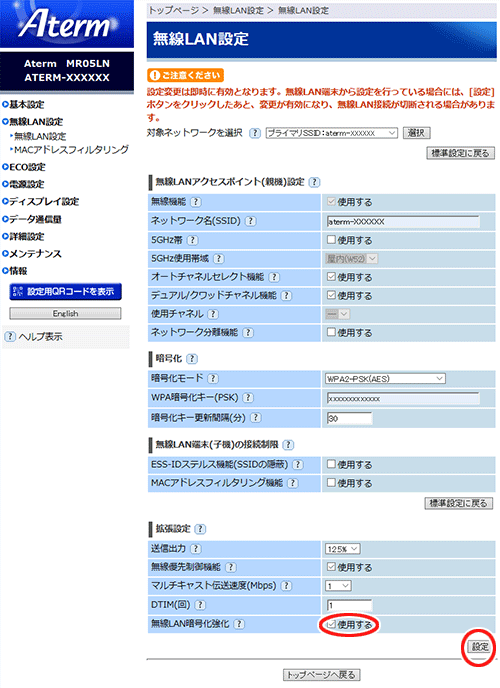Viewport: 500px width, 688px height.
Task: Click the 暗号化キー更新間隔 field
Action: point(349,418)
